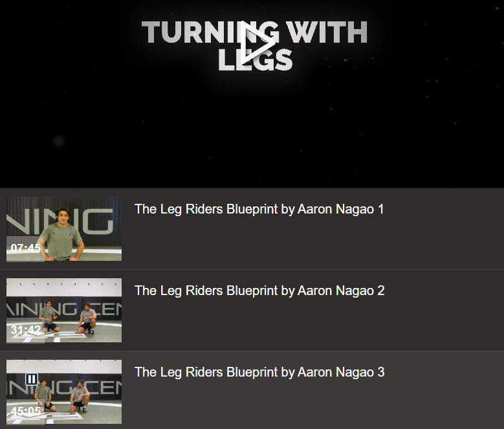Screen dimensions: 504x429
Task: Click kneeling man on right in second thumbnail
Action: click(x=87, y=318)
